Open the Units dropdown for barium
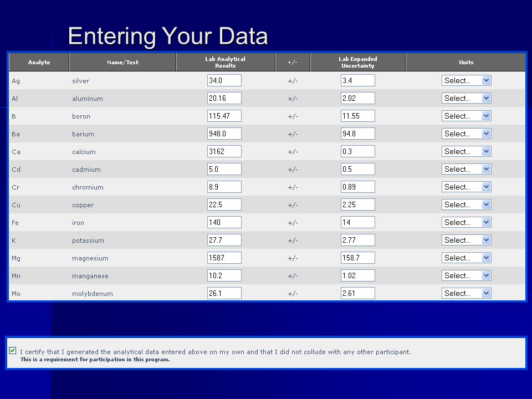 (466, 134)
